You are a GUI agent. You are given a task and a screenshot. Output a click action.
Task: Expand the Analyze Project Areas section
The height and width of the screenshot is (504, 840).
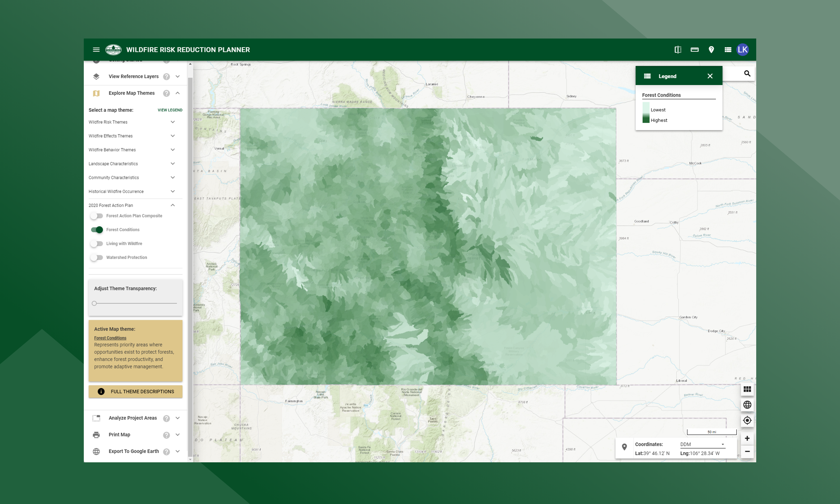[178, 418]
